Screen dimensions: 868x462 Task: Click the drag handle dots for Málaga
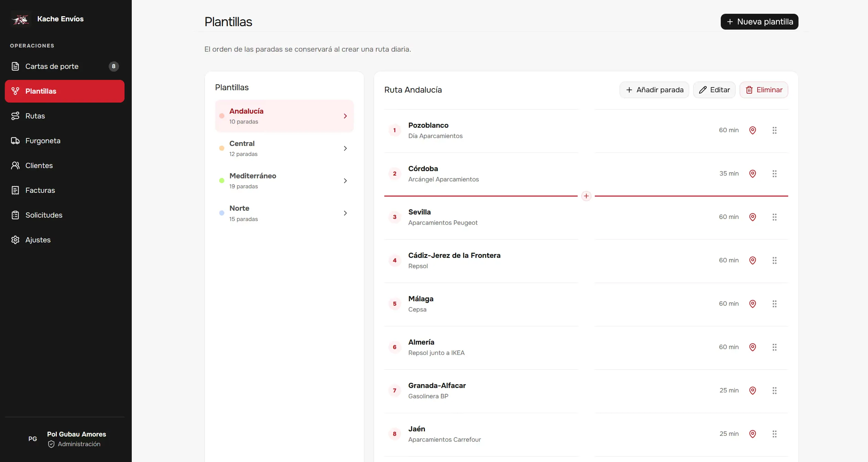(774, 304)
